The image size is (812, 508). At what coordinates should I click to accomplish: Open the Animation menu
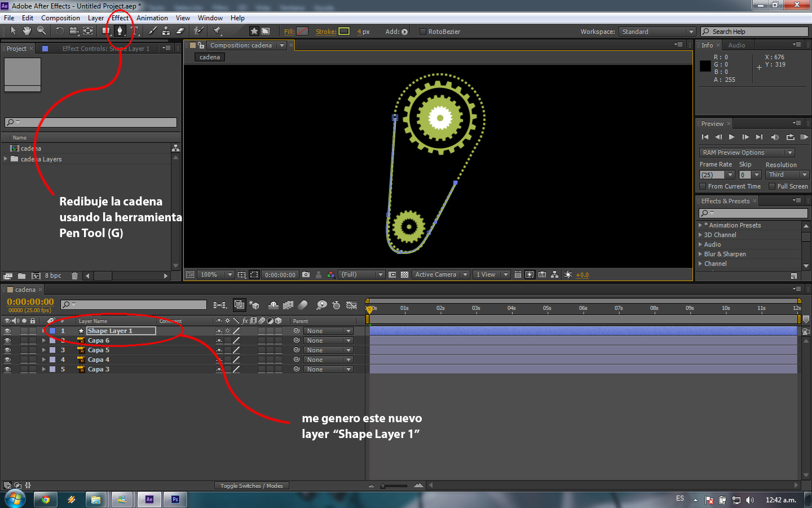coord(152,18)
